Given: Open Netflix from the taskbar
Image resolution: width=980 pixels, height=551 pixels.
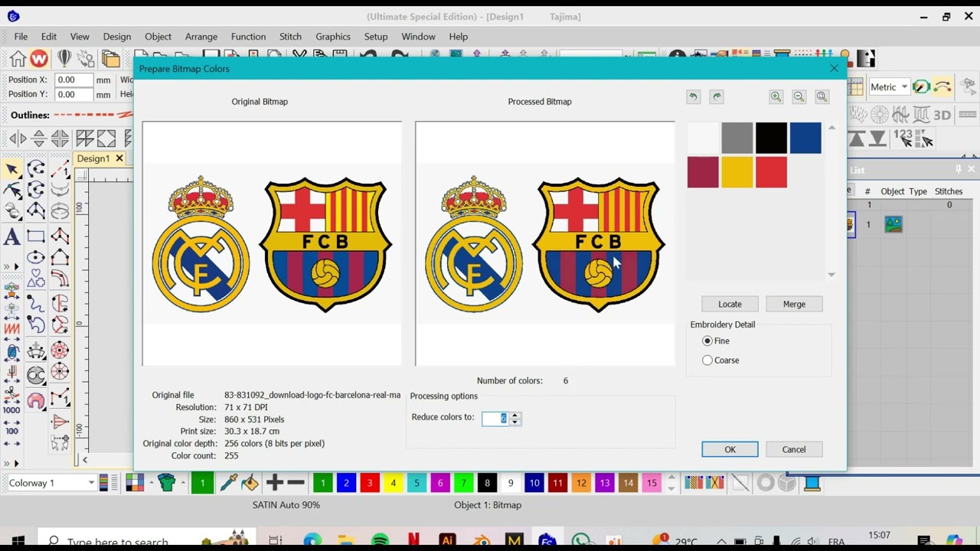Looking at the screenshot, I should (414, 541).
